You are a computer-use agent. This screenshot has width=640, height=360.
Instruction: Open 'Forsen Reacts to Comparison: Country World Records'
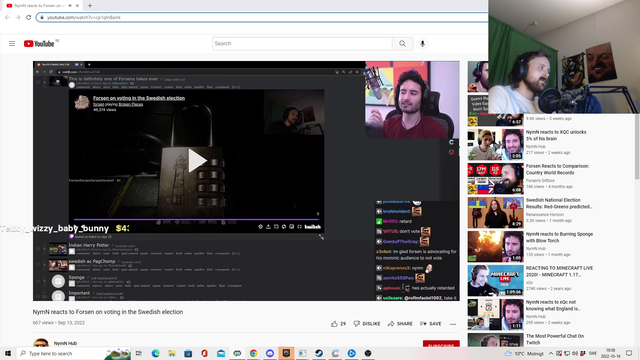pos(557,169)
